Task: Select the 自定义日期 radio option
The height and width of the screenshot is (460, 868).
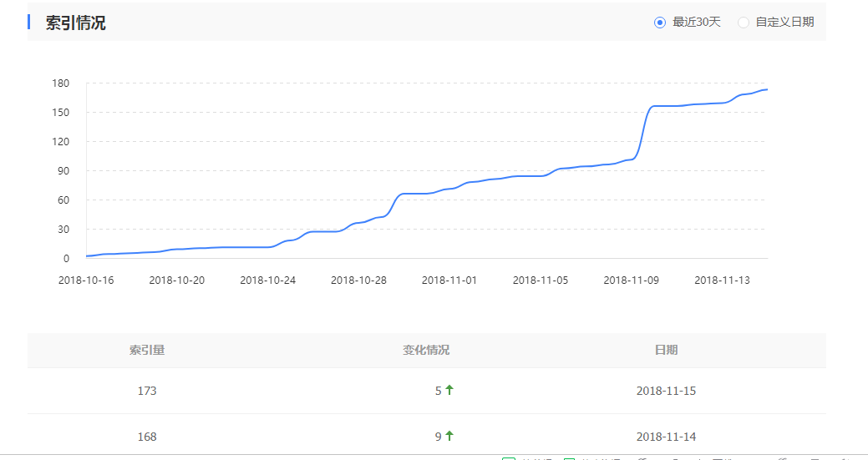Action: tap(744, 23)
